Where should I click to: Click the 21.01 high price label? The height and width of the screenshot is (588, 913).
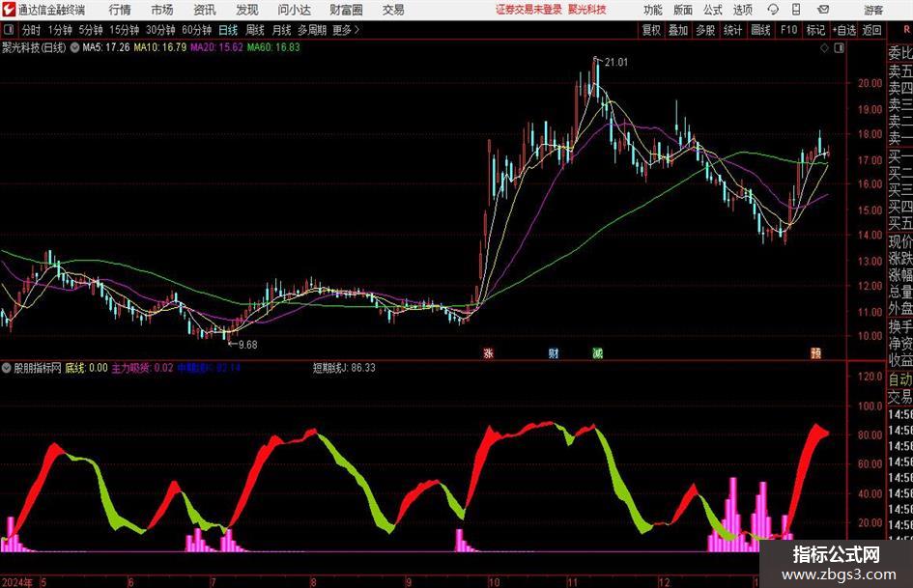pyautogui.click(x=616, y=63)
